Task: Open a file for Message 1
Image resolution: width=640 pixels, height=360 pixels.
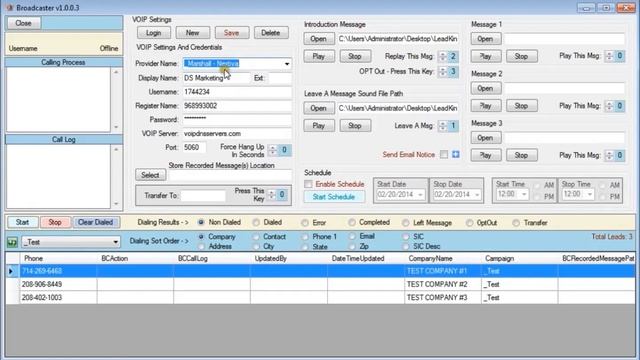Action: coord(486,39)
